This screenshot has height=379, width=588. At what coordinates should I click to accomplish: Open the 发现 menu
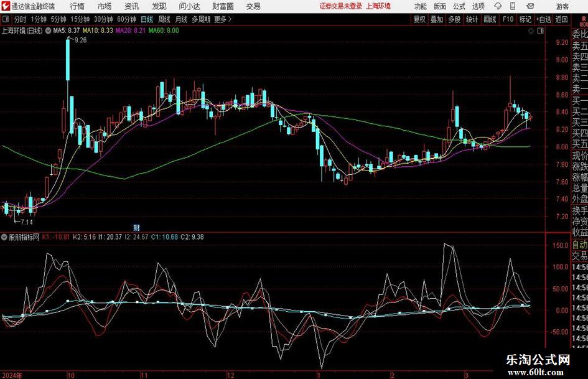pyautogui.click(x=159, y=6)
